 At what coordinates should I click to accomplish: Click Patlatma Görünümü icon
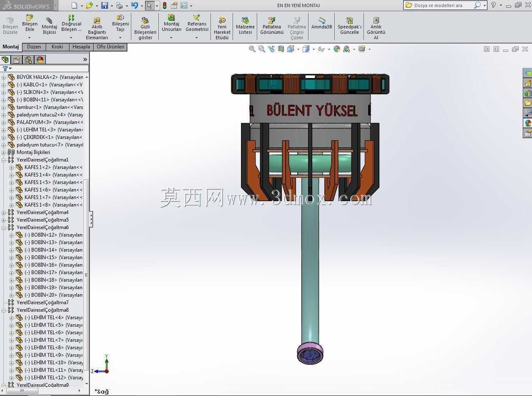click(x=272, y=26)
